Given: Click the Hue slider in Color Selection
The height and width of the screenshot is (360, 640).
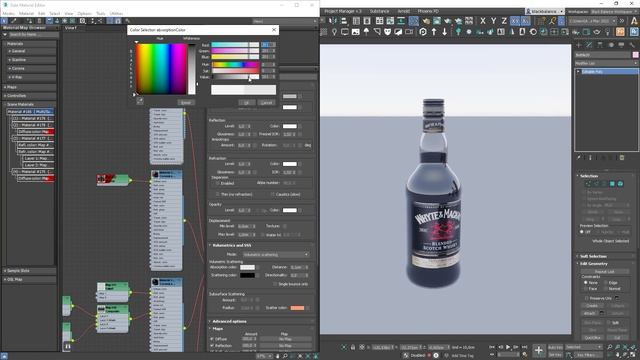Looking at the screenshot, I should point(235,64).
